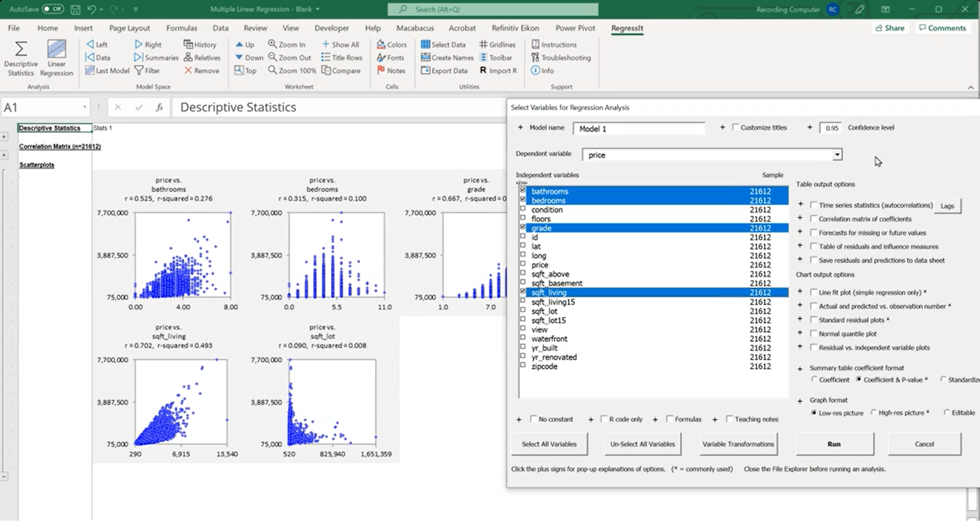Open the Undo history dropdown

tap(101, 9)
